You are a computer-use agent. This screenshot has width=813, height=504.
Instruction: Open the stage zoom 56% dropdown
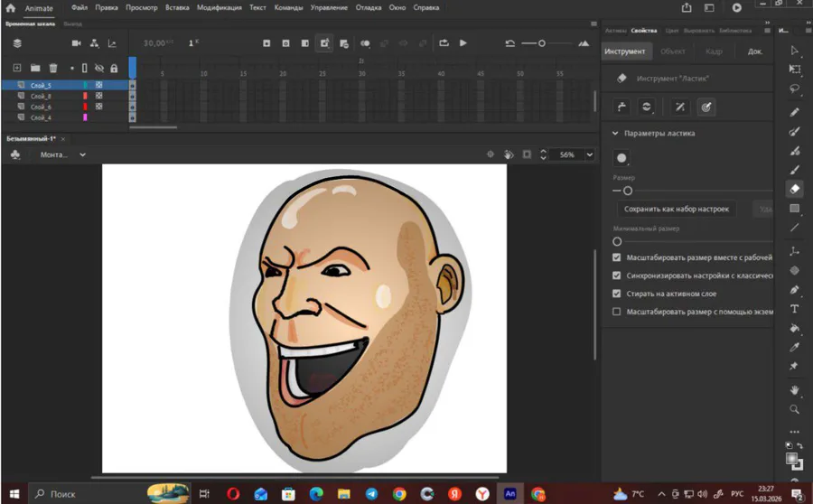(590, 154)
